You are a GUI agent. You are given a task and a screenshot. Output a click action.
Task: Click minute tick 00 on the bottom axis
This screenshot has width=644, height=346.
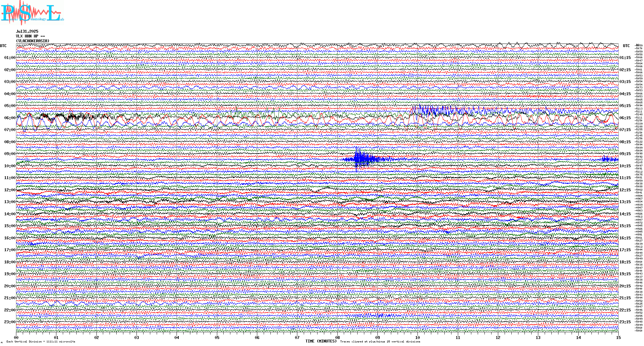(16, 337)
